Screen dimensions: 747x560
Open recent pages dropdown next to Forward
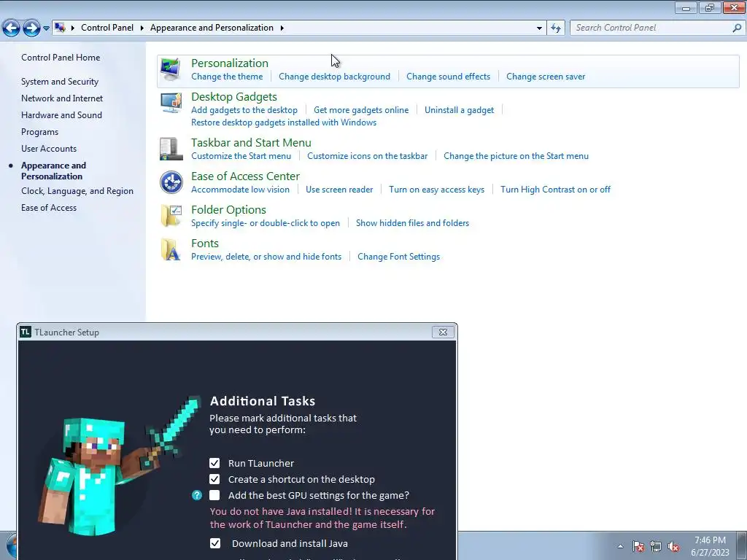46,28
